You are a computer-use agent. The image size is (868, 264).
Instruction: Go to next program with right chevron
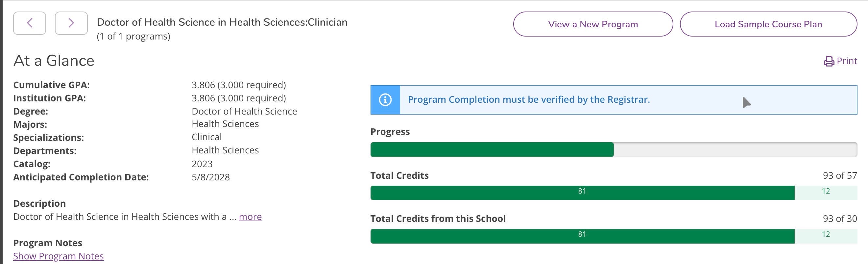(x=71, y=23)
